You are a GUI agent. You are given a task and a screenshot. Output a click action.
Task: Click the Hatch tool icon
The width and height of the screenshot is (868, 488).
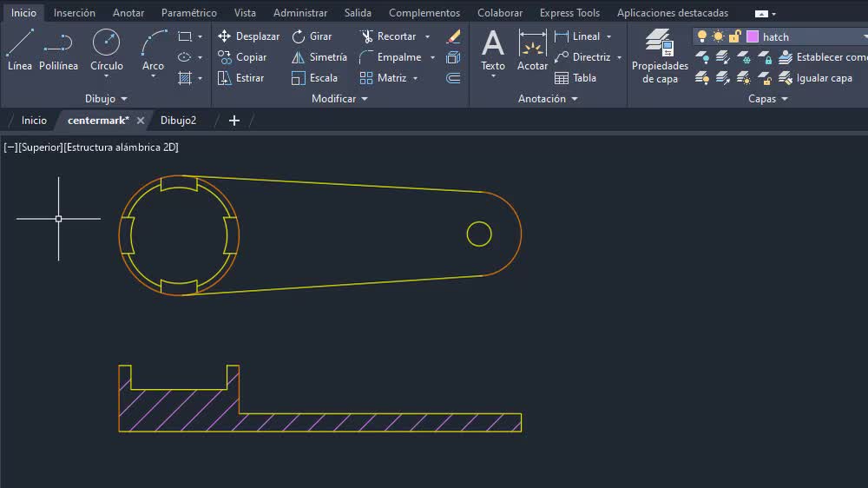click(185, 78)
